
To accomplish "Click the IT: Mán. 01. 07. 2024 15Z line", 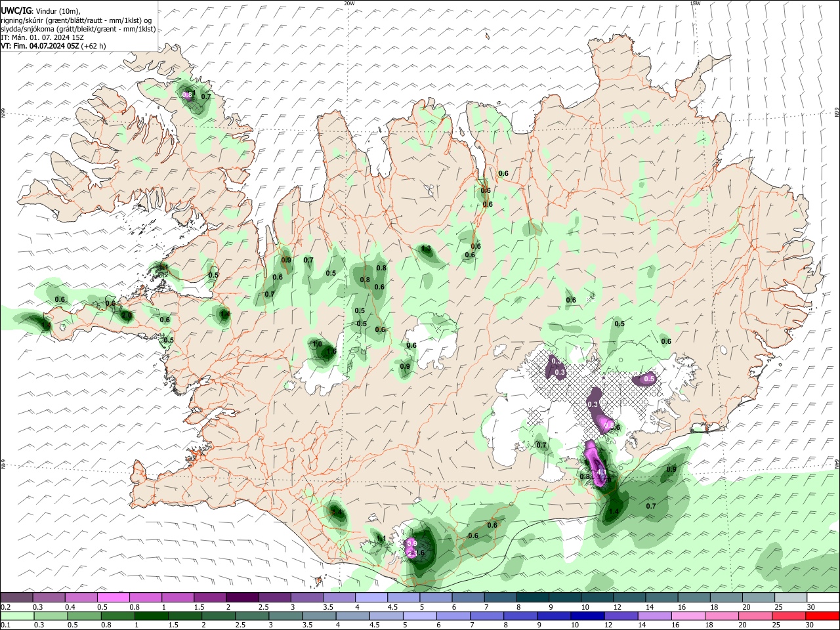I will click(x=42, y=37).
